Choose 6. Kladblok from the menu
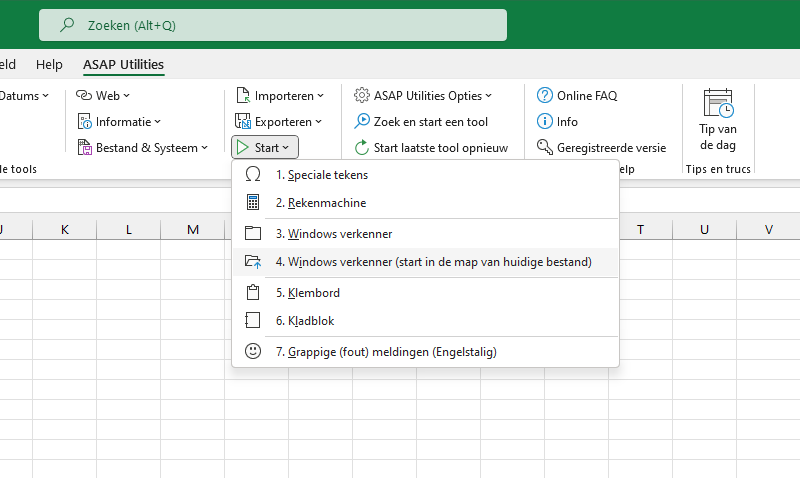Screen dimensions: 800x478 pos(426,320)
